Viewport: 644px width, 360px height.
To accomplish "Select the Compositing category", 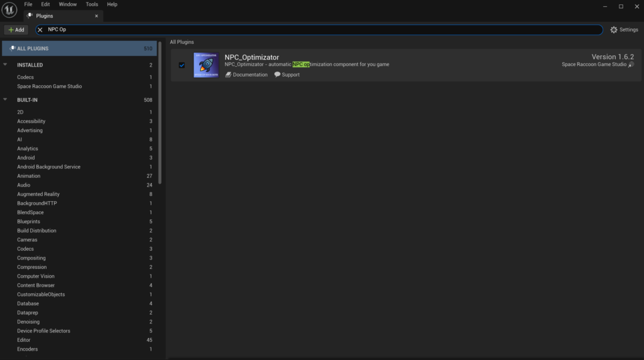I will pyautogui.click(x=79, y=258).
